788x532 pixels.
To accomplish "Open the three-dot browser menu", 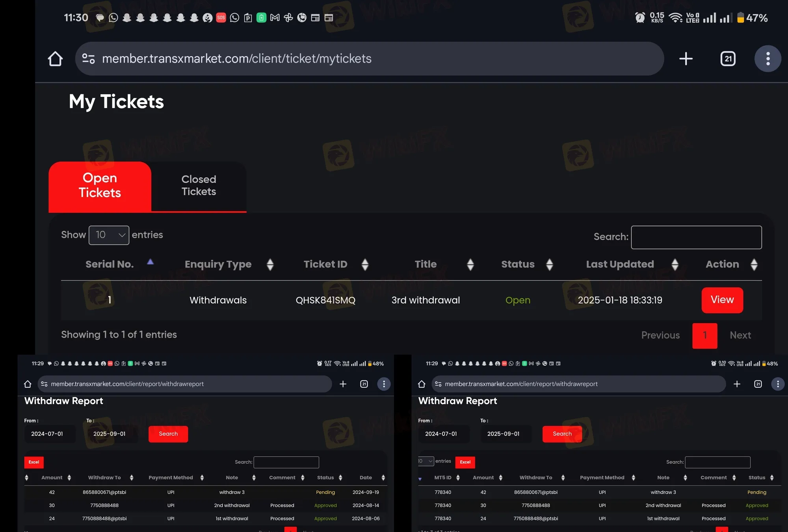I will 768,59.
